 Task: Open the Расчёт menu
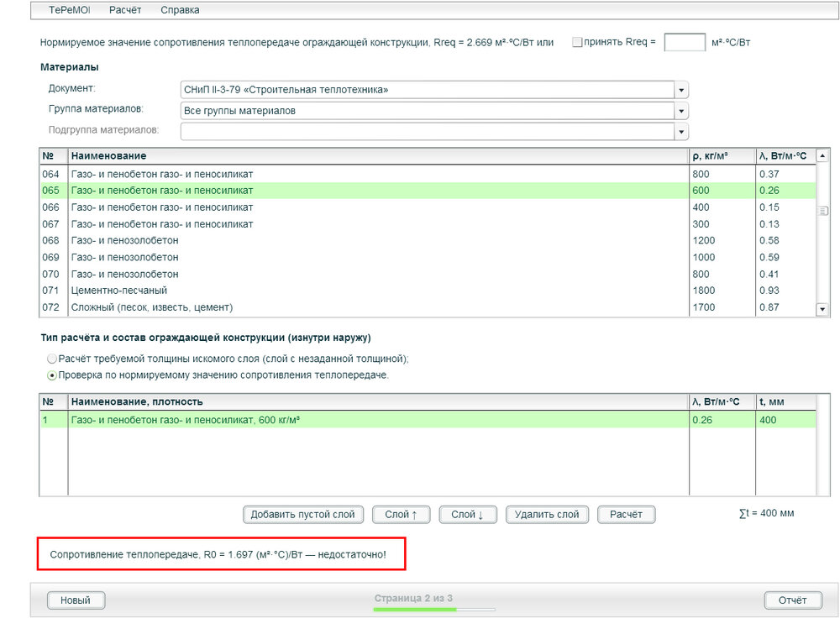point(125,10)
